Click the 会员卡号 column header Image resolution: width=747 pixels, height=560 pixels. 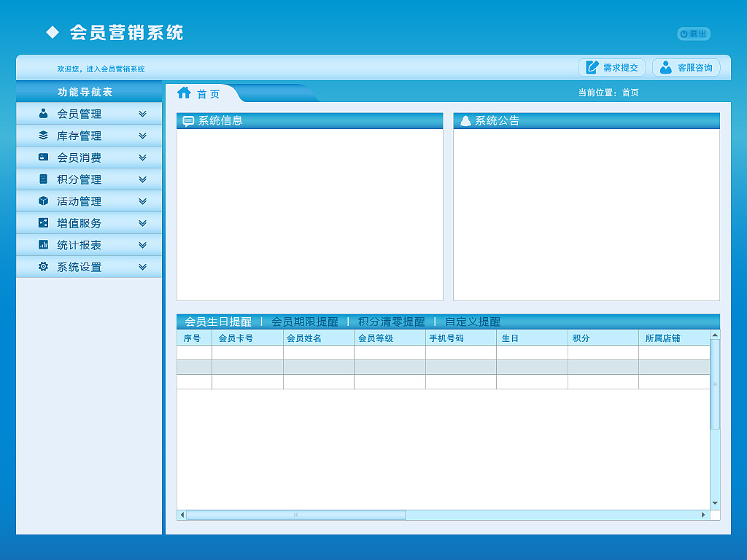(248, 338)
